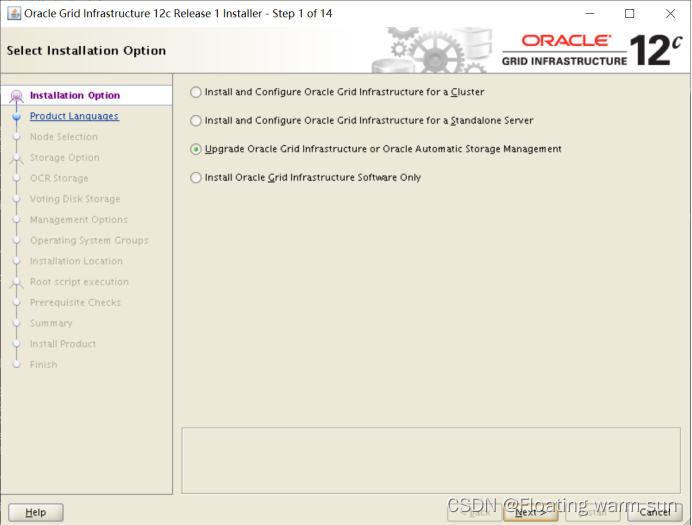Click the Java installer icon in title bar

pos(14,14)
